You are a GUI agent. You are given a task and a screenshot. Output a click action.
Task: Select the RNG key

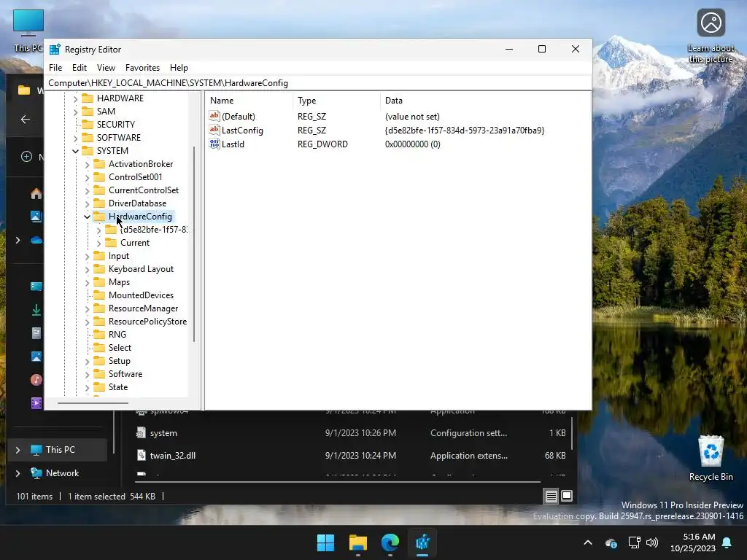click(x=117, y=334)
